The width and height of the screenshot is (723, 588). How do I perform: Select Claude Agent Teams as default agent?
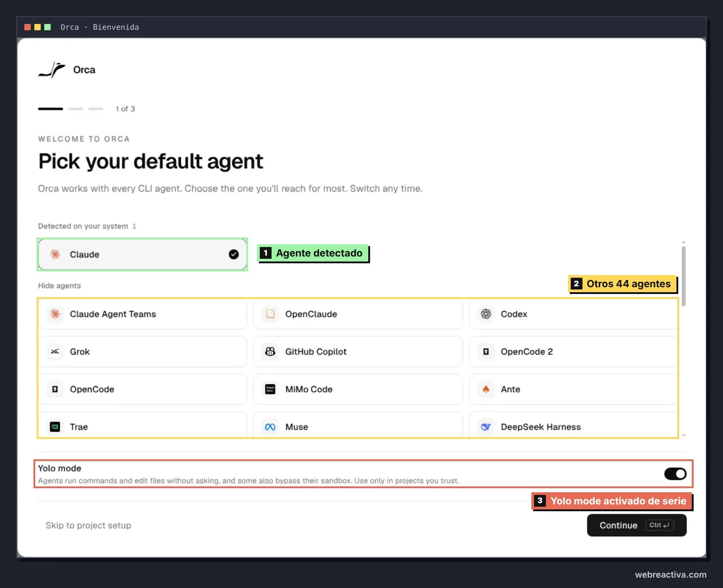(143, 314)
